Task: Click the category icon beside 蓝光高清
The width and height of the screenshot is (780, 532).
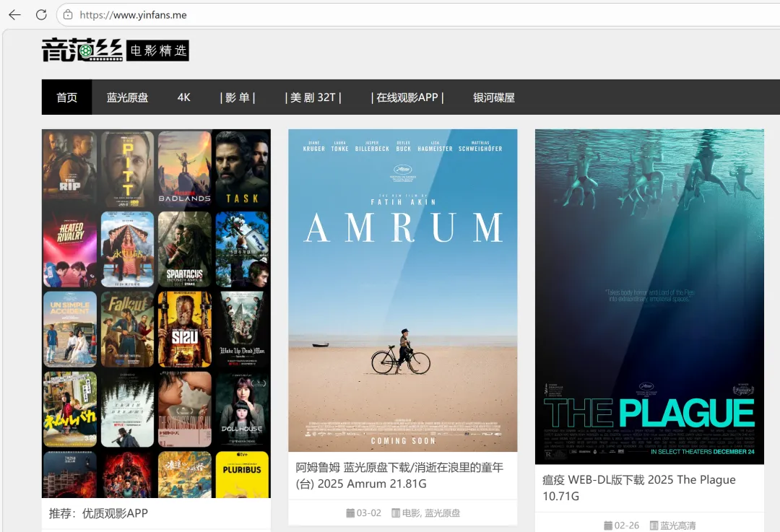Action: click(x=654, y=525)
